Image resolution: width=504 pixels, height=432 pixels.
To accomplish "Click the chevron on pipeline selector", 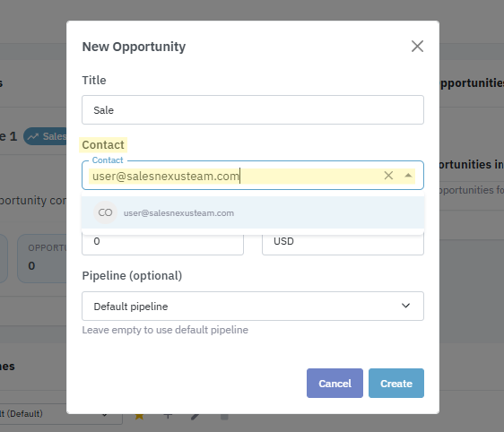I will pyautogui.click(x=405, y=306).
